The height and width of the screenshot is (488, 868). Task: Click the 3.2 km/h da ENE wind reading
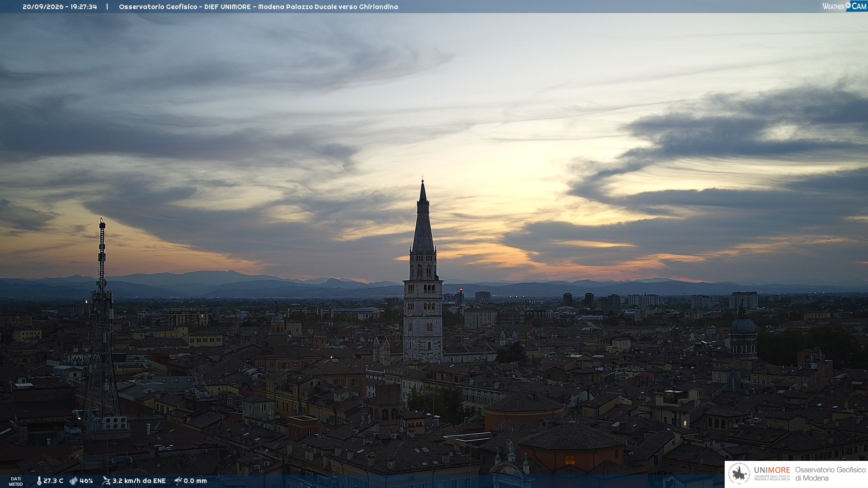coord(139,481)
